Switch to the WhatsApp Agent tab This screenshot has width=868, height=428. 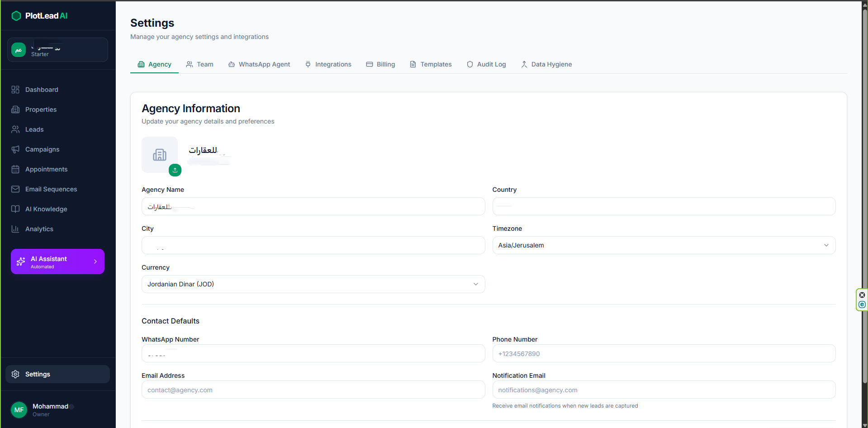coord(259,64)
